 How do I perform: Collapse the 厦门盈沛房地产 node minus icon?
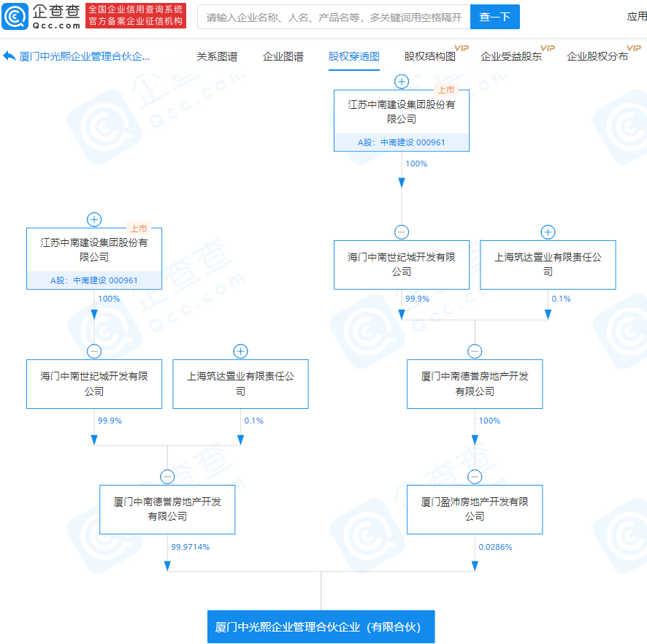(475, 477)
